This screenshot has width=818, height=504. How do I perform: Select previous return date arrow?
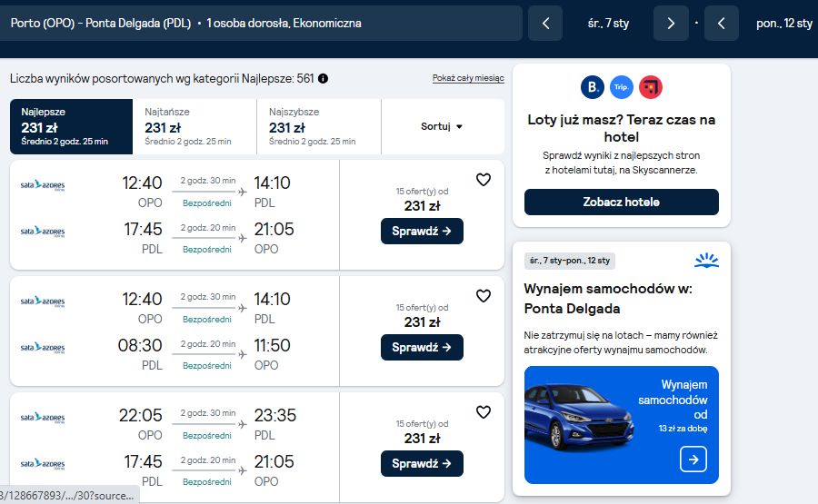tap(721, 24)
